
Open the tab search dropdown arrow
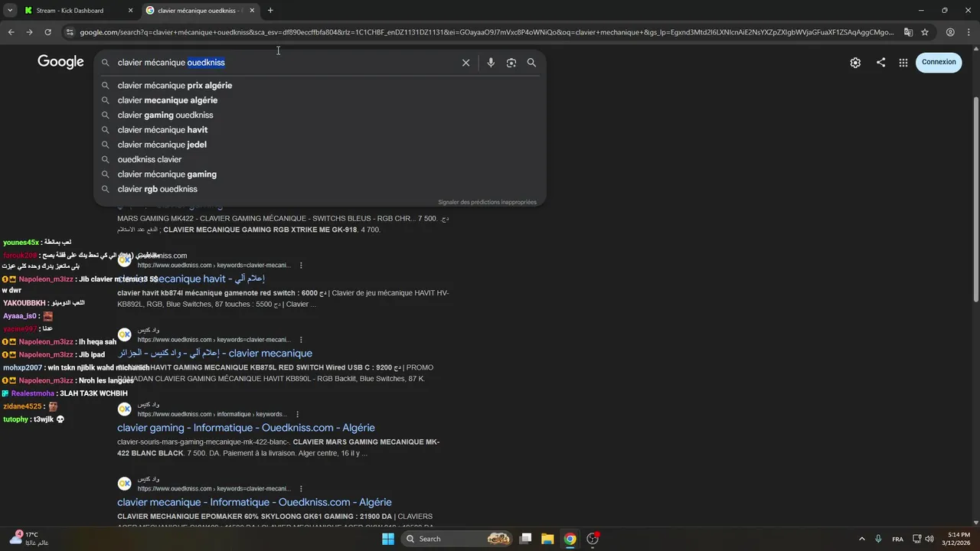(10, 11)
